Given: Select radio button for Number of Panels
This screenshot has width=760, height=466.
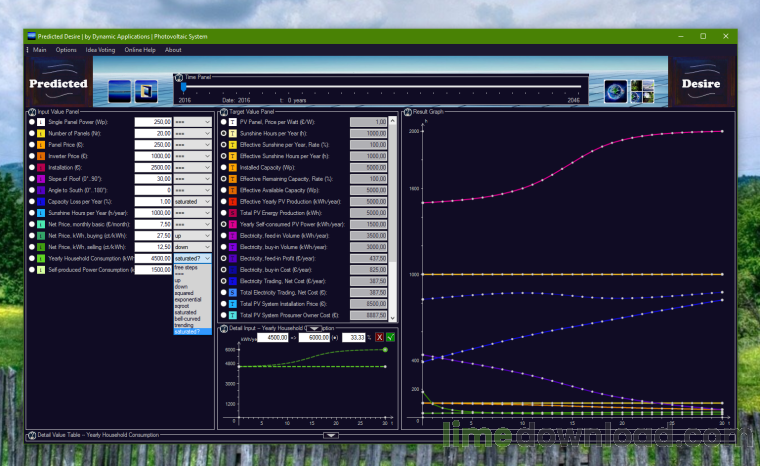Looking at the screenshot, I should (32, 133).
